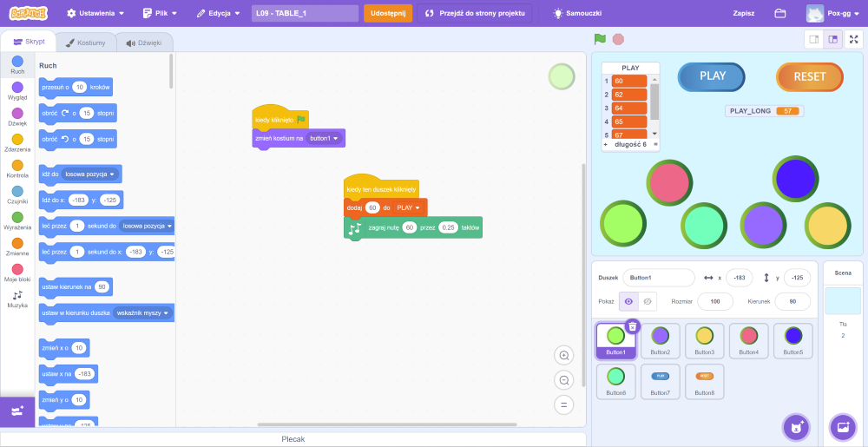Image resolution: width=868 pixels, height=447 pixels.
Task: Open wskaźnik myszy dropdown in palette
Action: [x=142, y=313]
